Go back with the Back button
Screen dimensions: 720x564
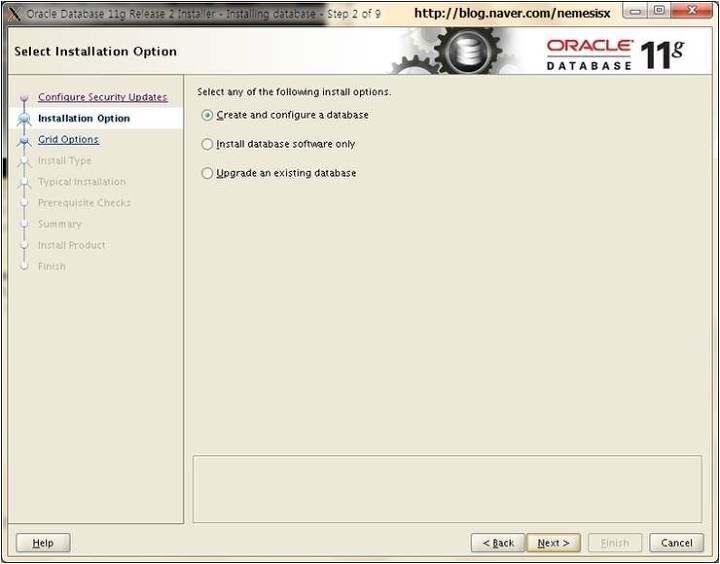pyautogui.click(x=498, y=543)
